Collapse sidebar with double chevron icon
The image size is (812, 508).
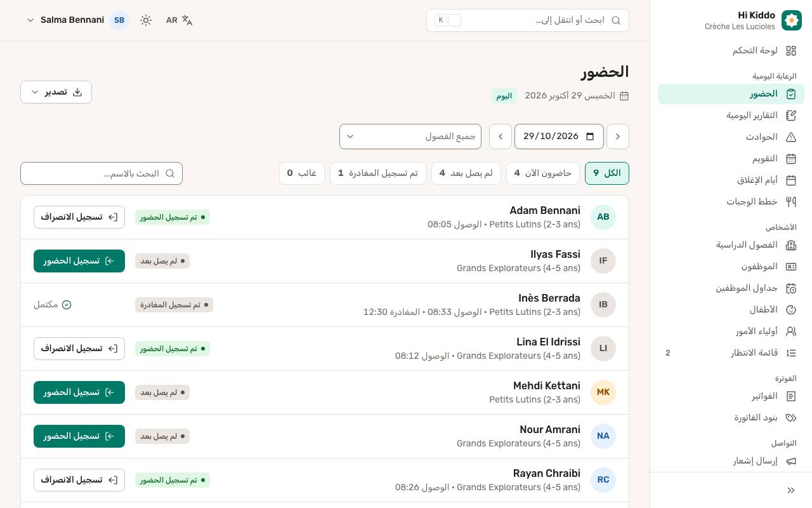[791, 490]
